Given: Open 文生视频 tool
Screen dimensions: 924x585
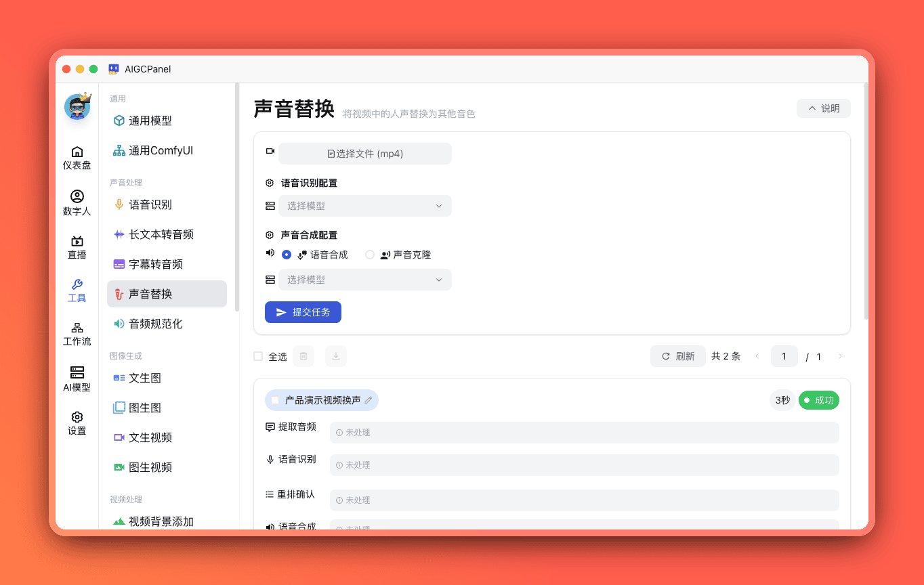Looking at the screenshot, I should click(167, 437).
